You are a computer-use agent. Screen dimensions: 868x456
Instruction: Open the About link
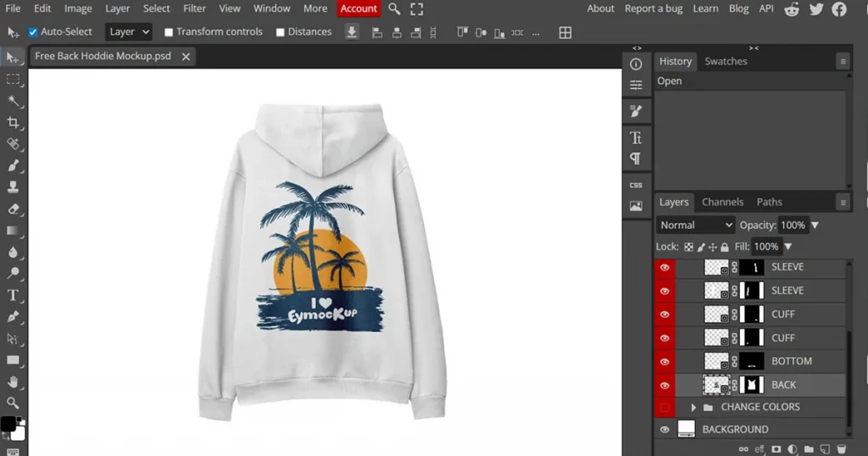pos(601,8)
